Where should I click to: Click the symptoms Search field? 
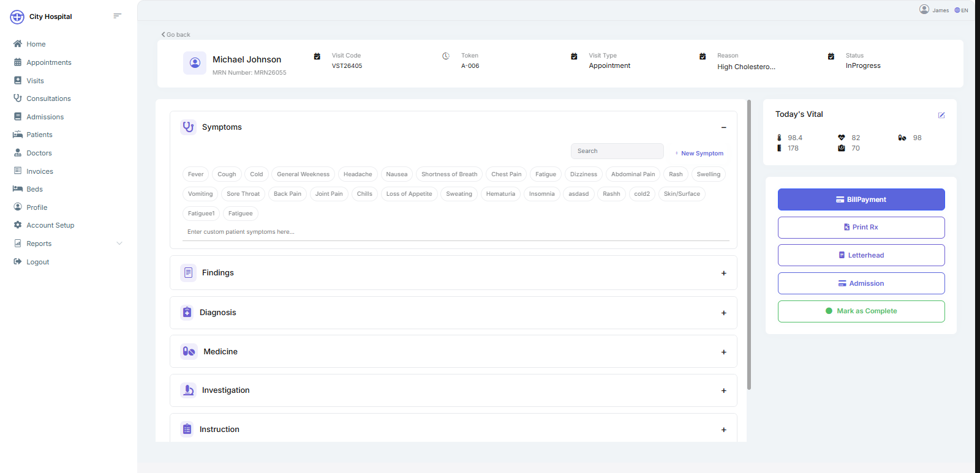[x=617, y=151]
